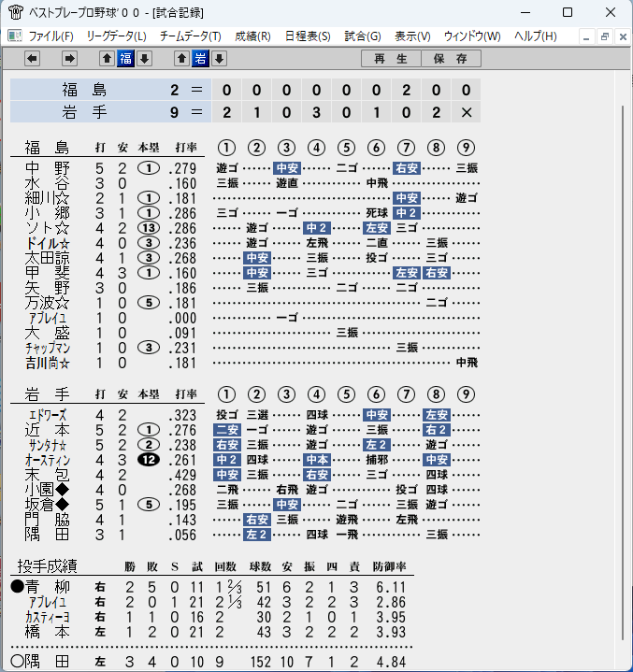The image size is (633, 672).
Task: Click the vertical scrollbar on the right
Action: [x=623, y=373]
